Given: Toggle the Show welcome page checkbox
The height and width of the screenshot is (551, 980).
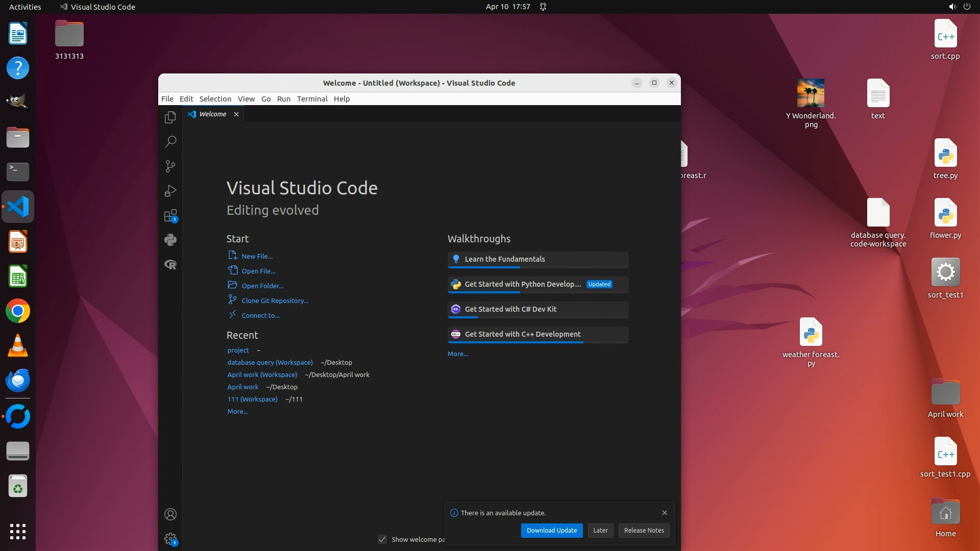Looking at the screenshot, I should tap(382, 539).
